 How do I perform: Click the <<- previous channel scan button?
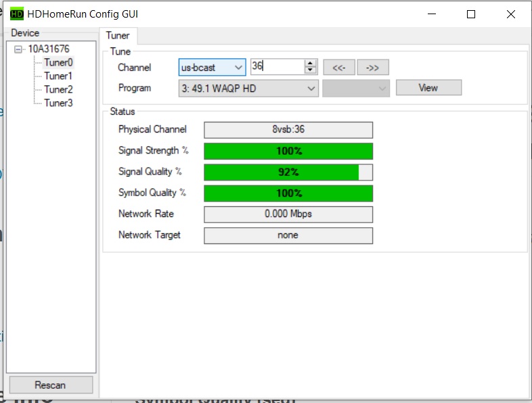pyautogui.click(x=339, y=68)
